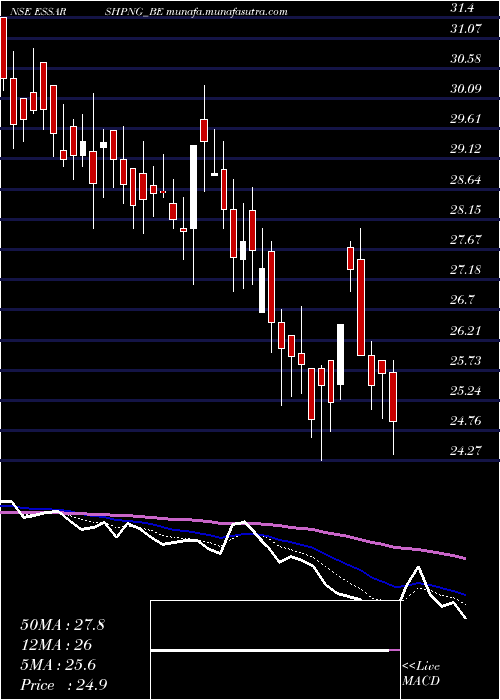The height and width of the screenshot is (700, 500).
Task: Click the 26.21 price axis label
Action: click(467, 331)
